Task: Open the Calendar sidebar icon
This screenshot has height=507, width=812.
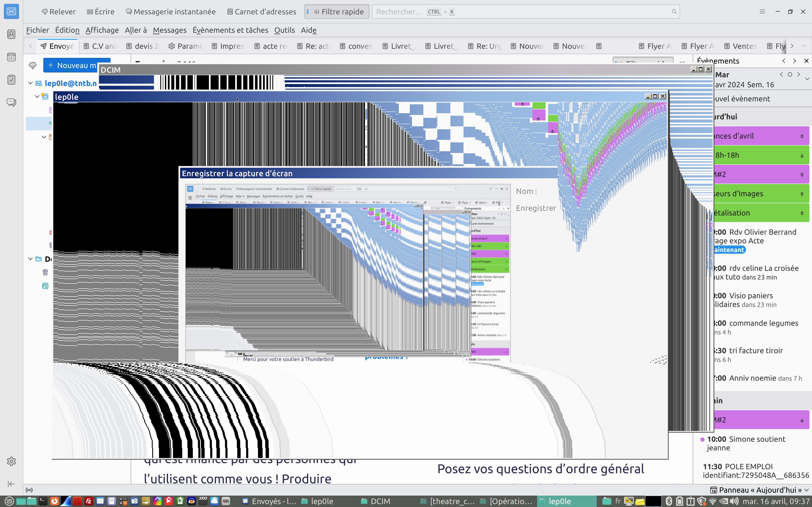Action: click(x=11, y=57)
